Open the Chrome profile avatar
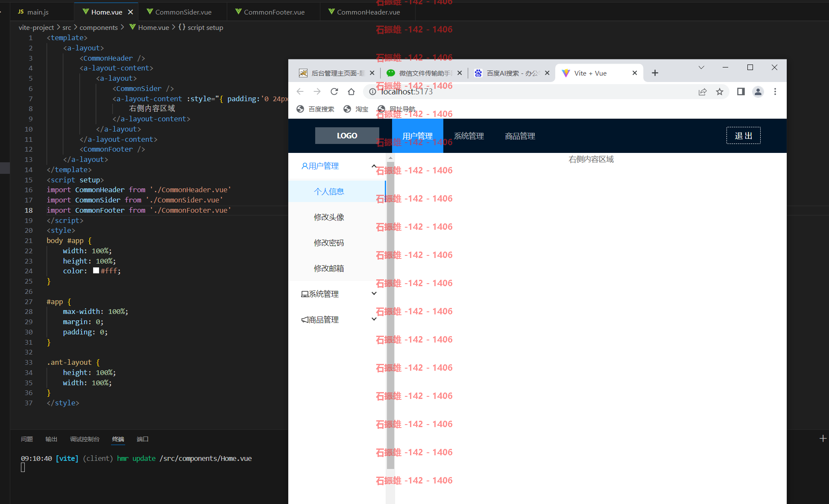The width and height of the screenshot is (829, 504). tap(758, 91)
